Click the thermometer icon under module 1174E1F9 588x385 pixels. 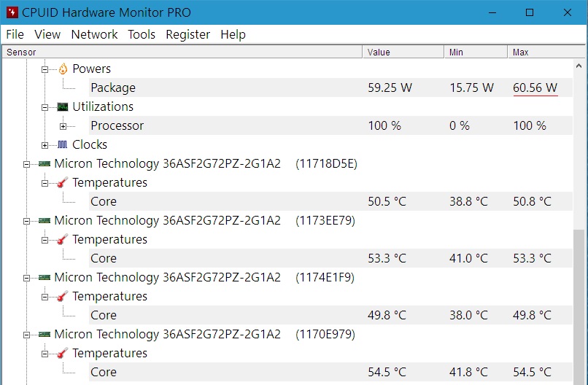[63, 296]
